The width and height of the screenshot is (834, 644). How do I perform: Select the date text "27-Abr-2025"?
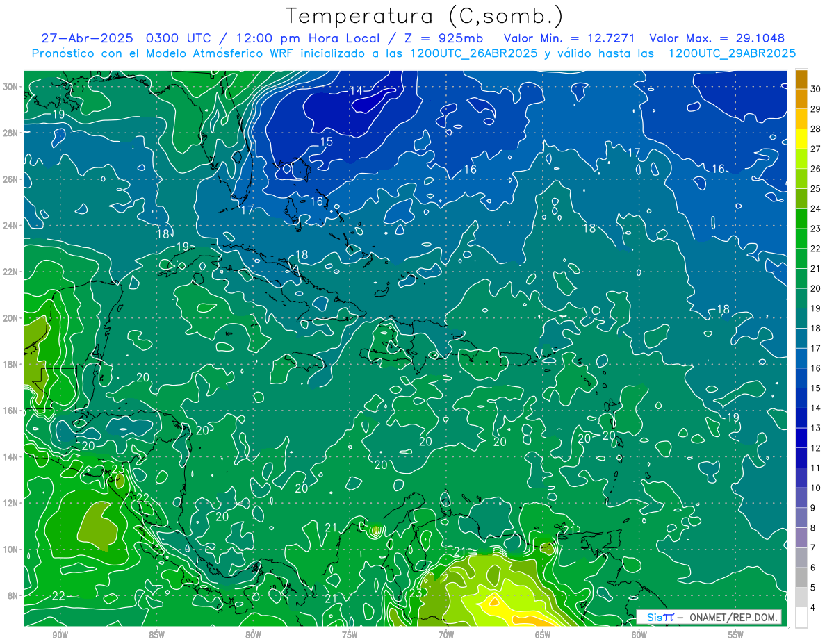coord(88,38)
